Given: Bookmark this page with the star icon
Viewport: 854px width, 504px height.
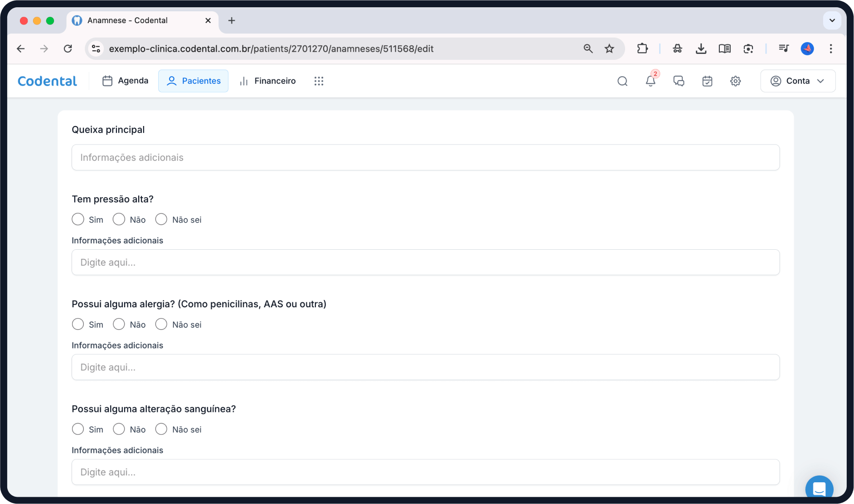Looking at the screenshot, I should pos(609,48).
